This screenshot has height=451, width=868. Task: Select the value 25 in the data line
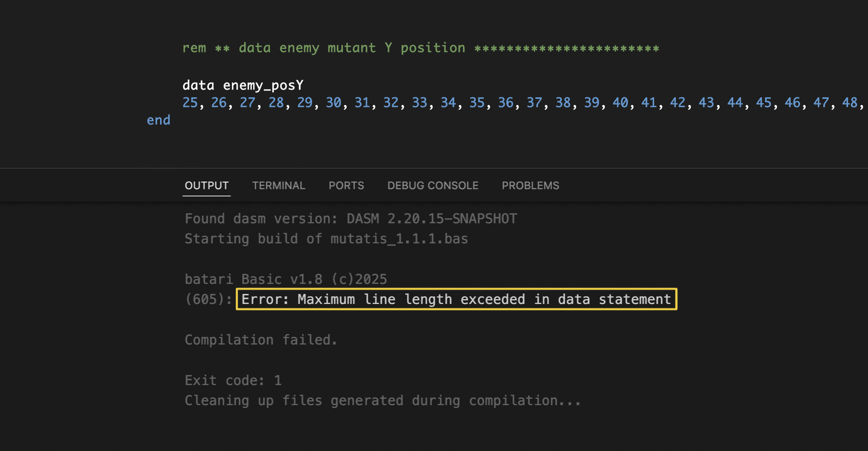pyautogui.click(x=190, y=103)
